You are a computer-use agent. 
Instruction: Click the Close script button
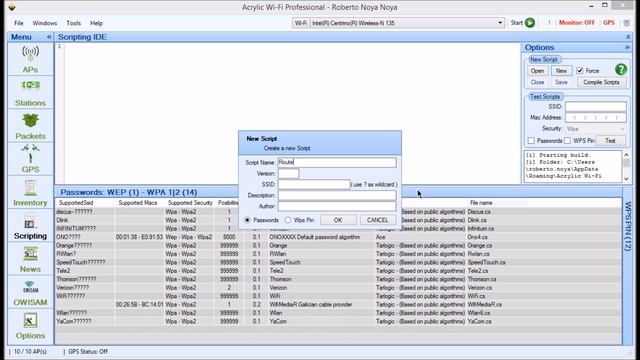click(537, 82)
